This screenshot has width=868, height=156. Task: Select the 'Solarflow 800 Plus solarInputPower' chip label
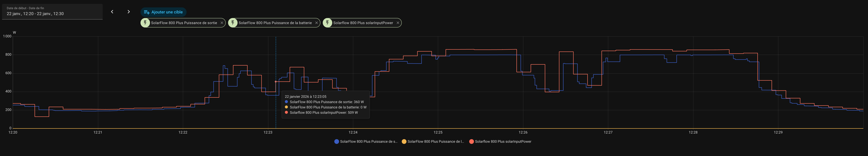point(363,23)
